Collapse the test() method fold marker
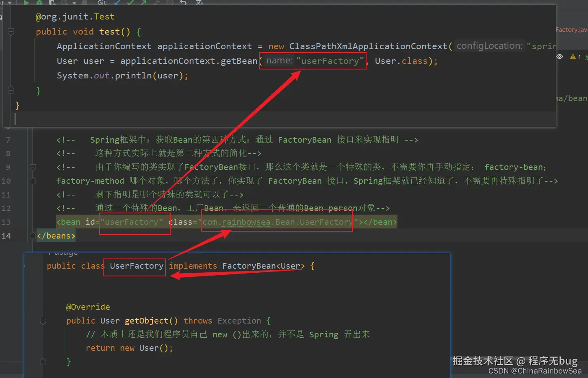Image resolution: width=588 pixels, height=378 pixels. [x=11, y=32]
